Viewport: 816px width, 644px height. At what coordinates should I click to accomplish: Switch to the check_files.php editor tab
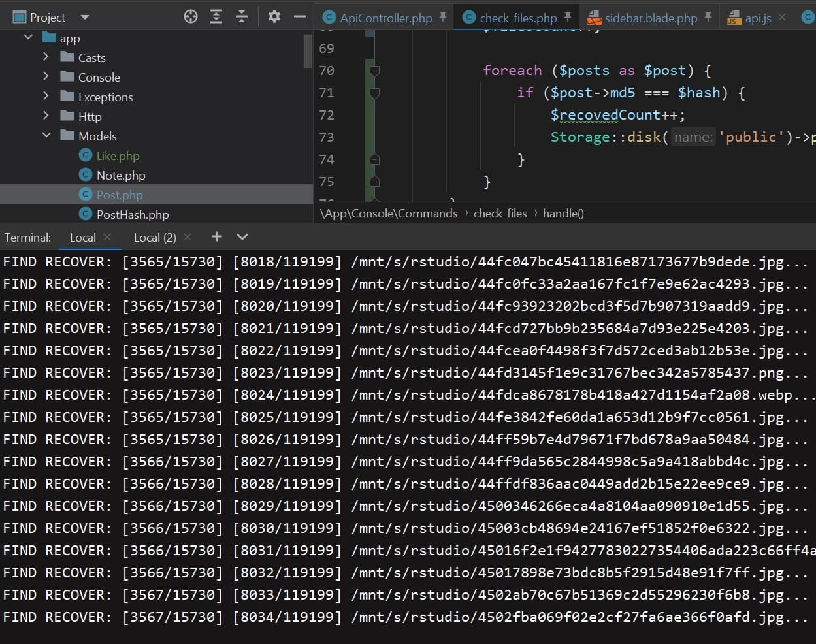pyautogui.click(x=517, y=18)
